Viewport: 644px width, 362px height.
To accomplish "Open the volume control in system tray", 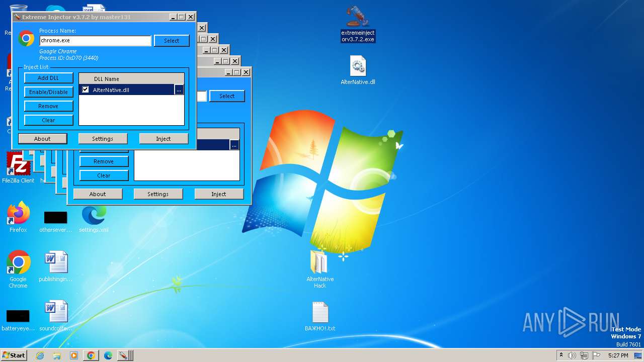I will click(572, 355).
